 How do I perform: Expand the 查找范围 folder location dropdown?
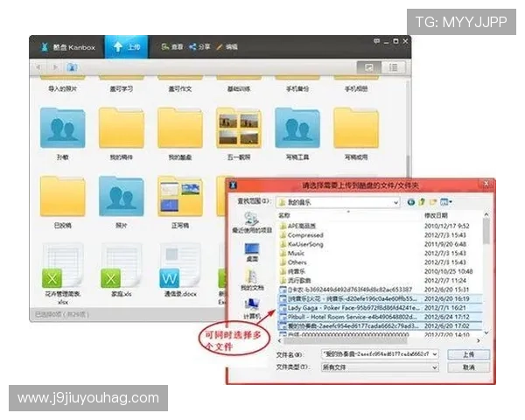[x=395, y=202]
